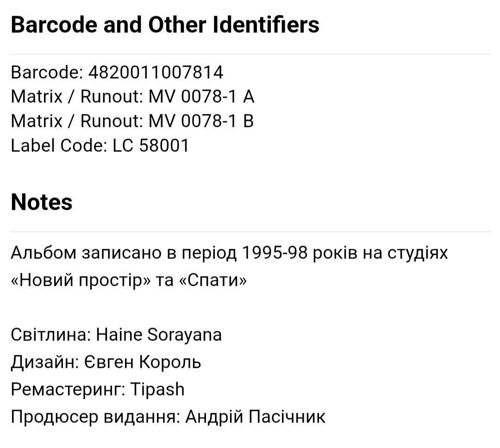Click the photographer name Haine Sorayana
This screenshot has height=448, width=500.
(x=159, y=335)
